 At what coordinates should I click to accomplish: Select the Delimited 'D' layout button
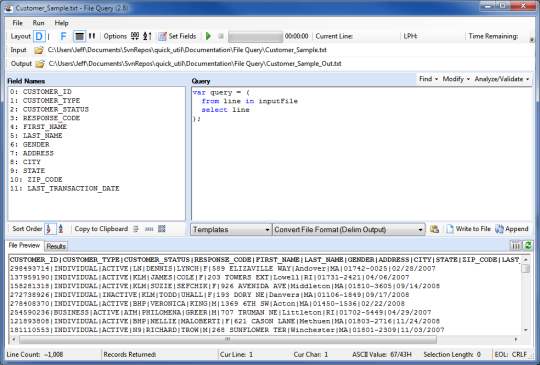point(39,36)
